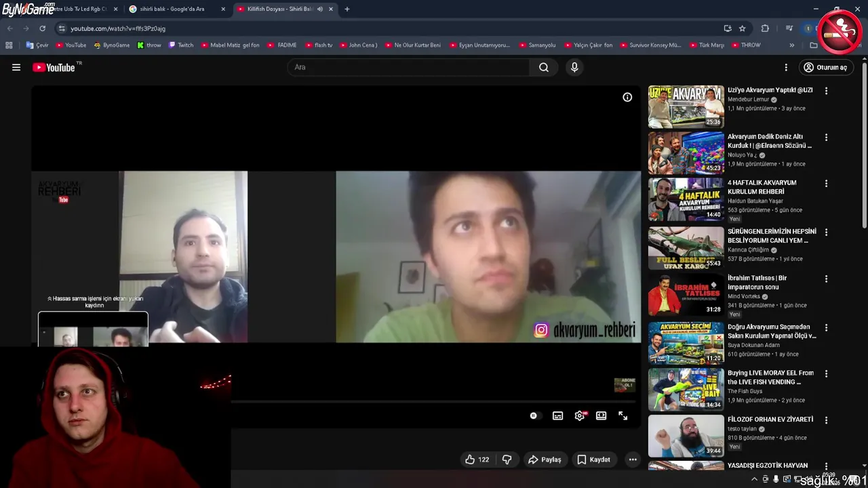Click the subscribe watermark in video corner
This screenshot has width=868, height=488.
(625, 385)
